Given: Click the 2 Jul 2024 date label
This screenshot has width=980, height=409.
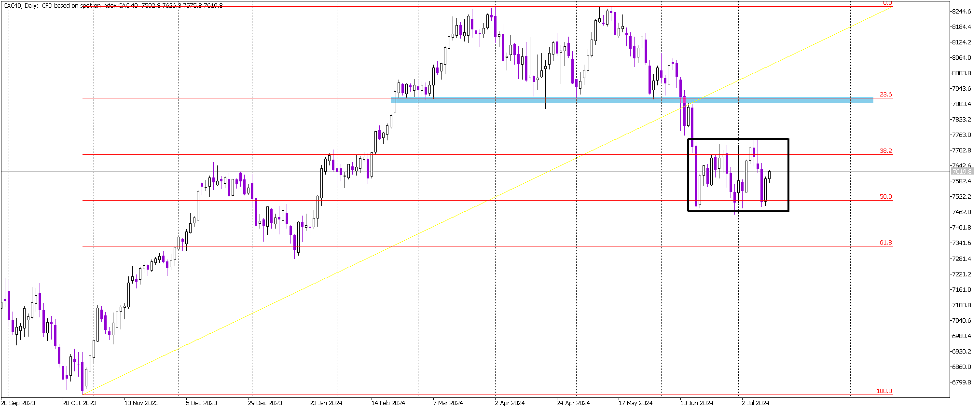Looking at the screenshot, I should pyautogui.click(x=756, y=403).
